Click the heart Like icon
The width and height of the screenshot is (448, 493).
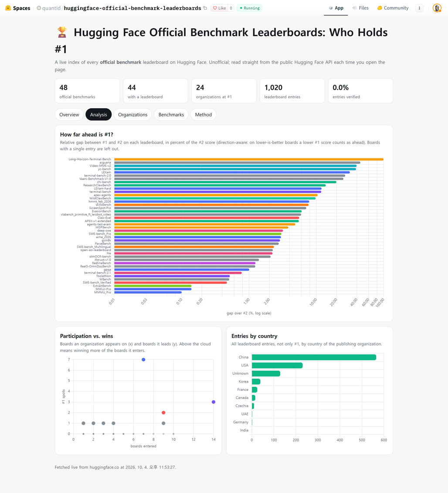pos(215,8)
